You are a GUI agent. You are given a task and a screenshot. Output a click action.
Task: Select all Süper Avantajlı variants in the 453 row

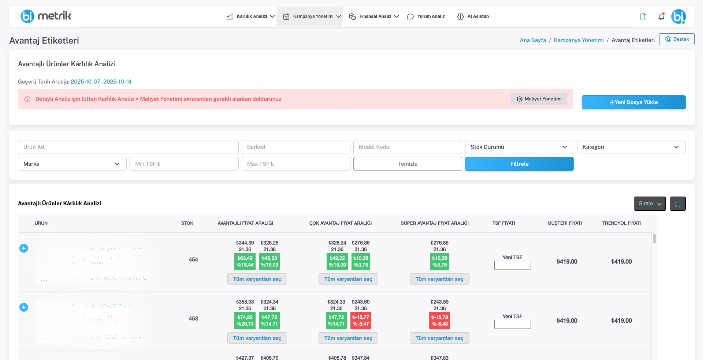click(x=439, y=338)
